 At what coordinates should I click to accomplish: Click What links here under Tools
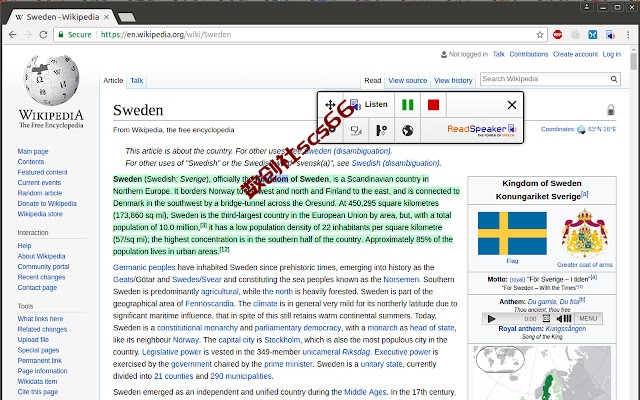tap(40, 319)
